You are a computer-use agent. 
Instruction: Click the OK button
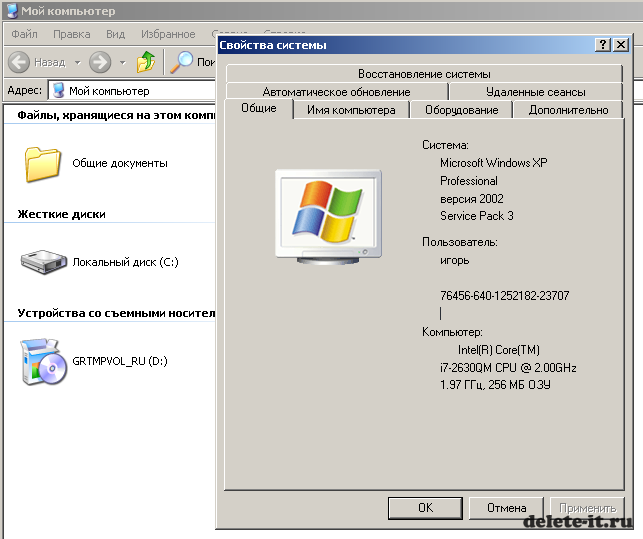(x=425, y=508)
